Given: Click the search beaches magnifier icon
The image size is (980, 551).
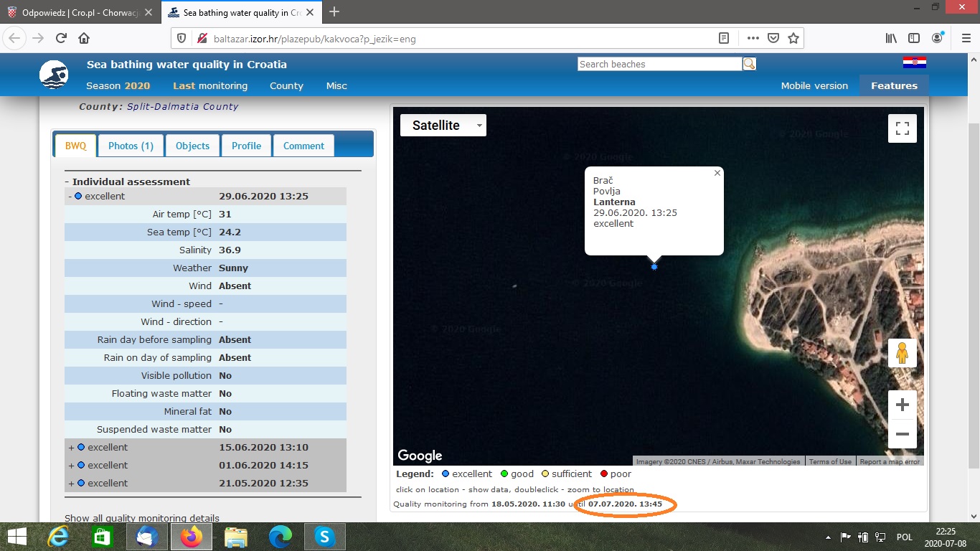Looking at the screenshot, I should pos(749,64).
